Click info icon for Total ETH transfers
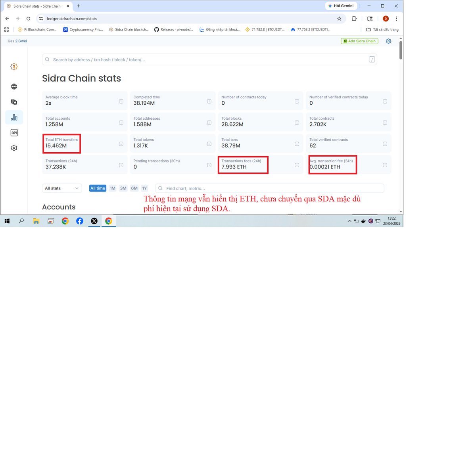 point(121,144)
